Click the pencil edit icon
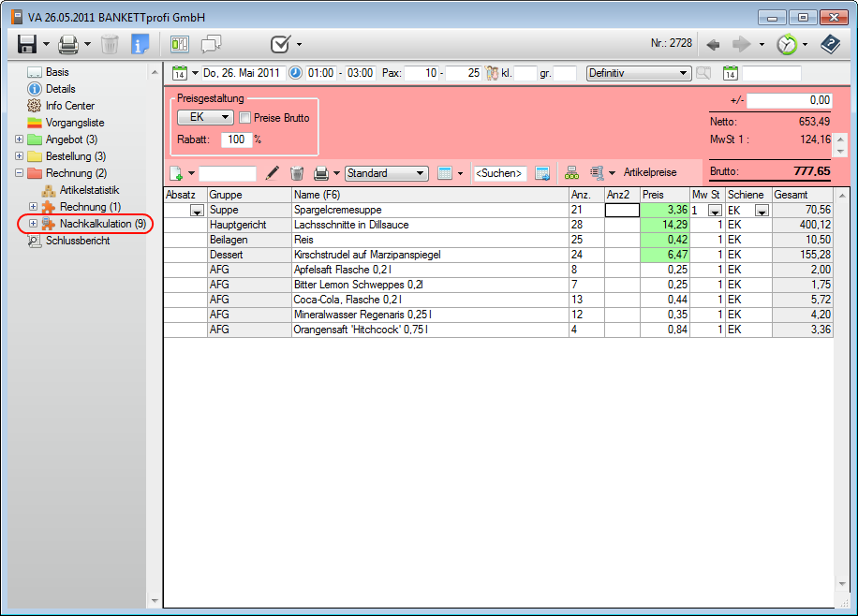Screen dimensions: 858x616 click(x=273, y=173)
